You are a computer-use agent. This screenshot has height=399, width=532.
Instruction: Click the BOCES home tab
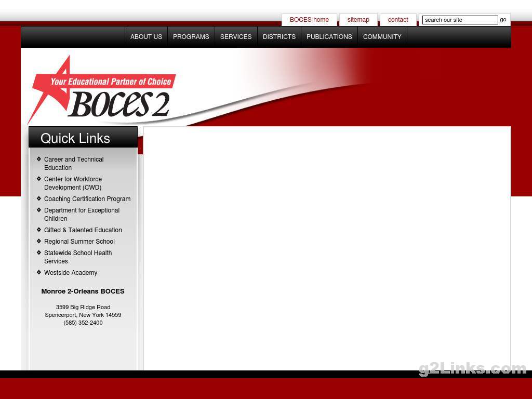pos(309,20)
